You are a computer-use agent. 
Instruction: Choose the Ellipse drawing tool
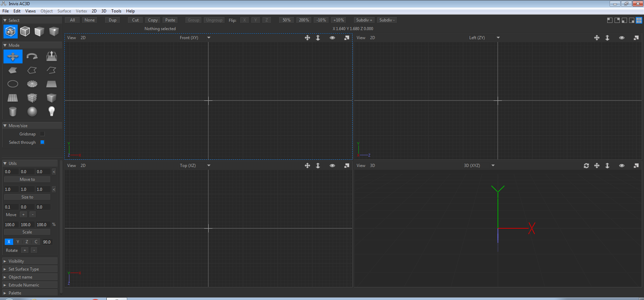pyautogui.click(x=13, y=84)
